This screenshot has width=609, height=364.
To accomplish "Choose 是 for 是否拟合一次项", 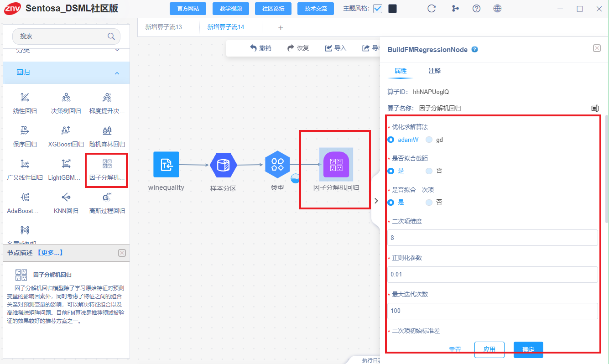I will [391, 202].
